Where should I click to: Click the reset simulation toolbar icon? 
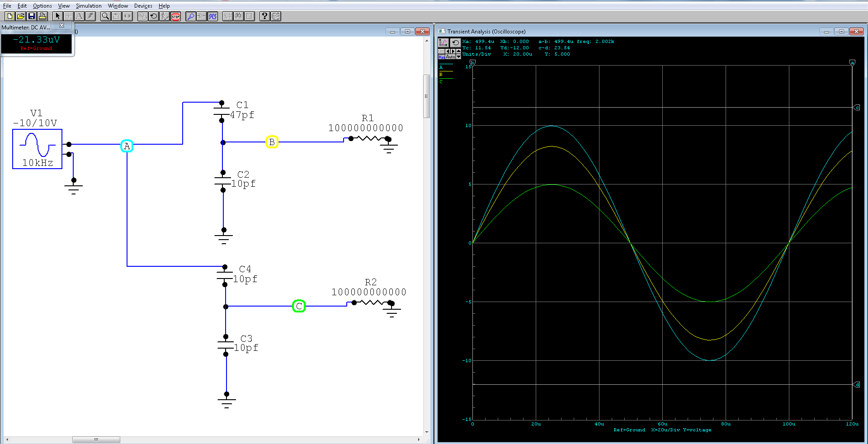153,16
